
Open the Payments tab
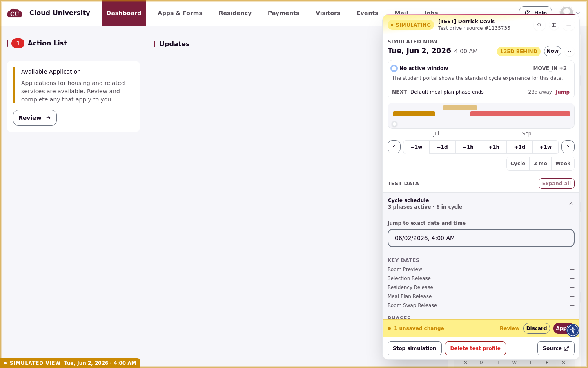coord(283,13)
